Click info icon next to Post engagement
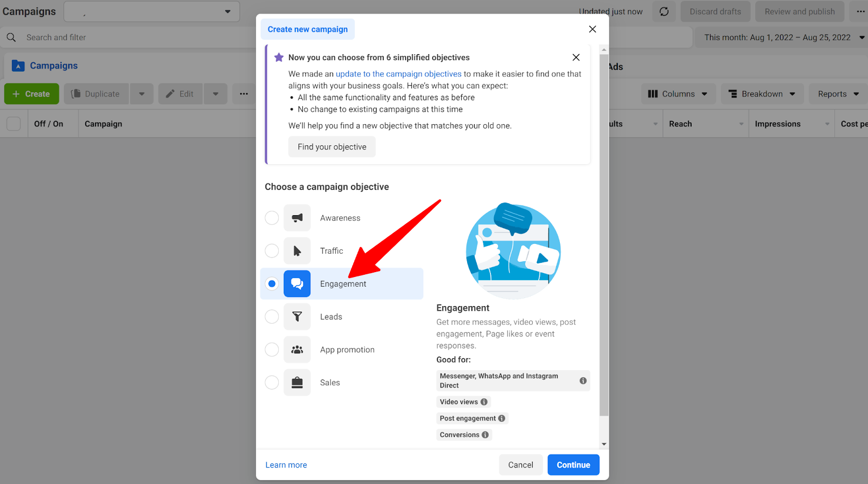Image resolution: width=868 pixels, height=484 pixels. point(502,418)
